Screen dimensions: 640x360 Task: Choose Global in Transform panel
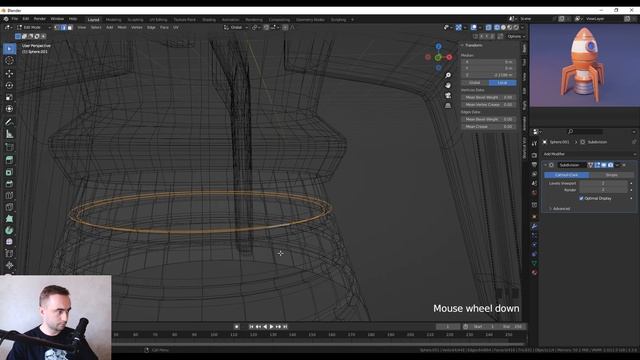[x=475, y=83]
